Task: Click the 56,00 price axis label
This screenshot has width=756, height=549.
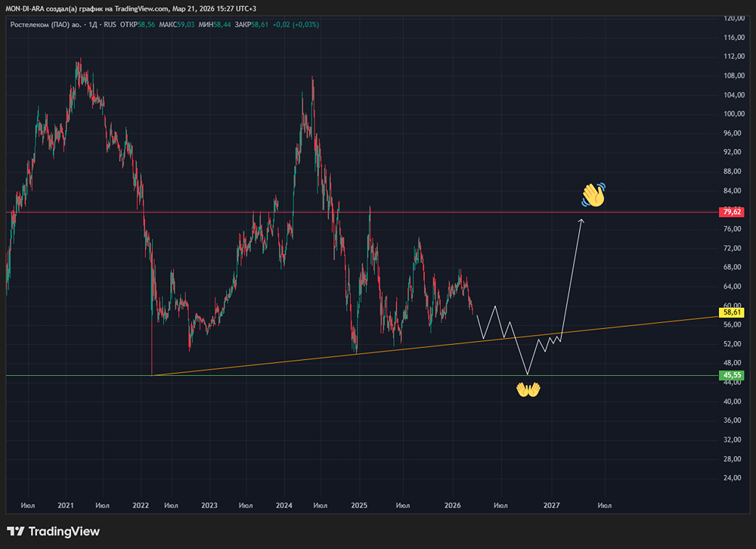Action: [734, 324]
